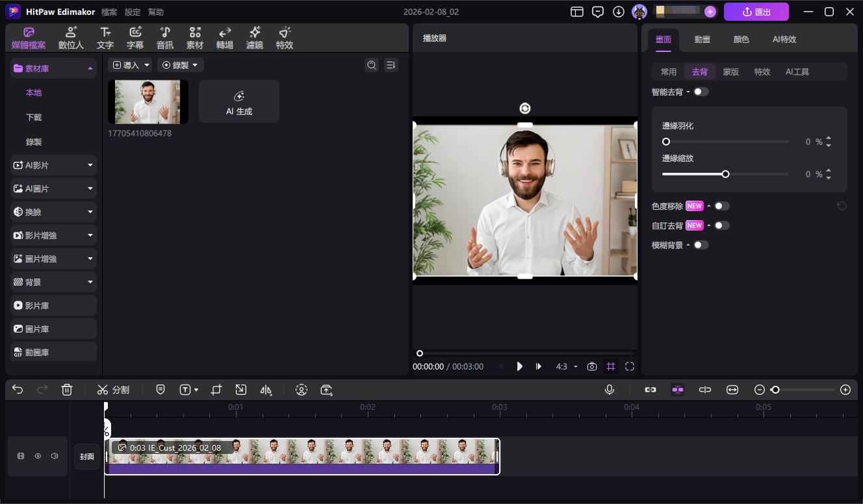The height and width of the screenshot is (504, 863).
Task: Open the 轉場 transitions panel
Action: coord(224,37)
